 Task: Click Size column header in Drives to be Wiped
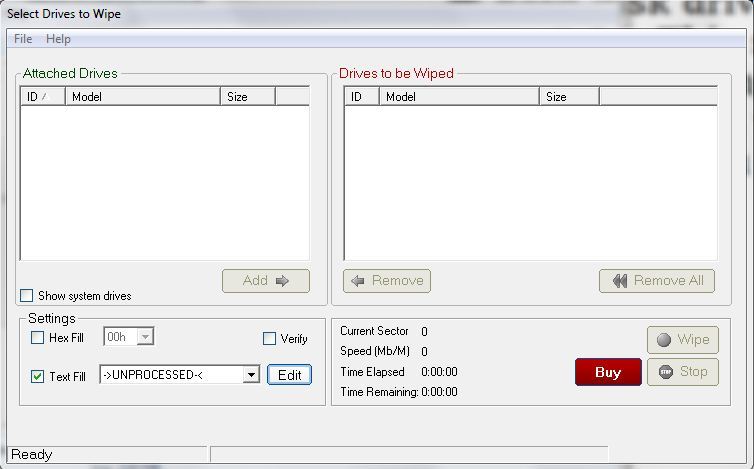pos(569,97)
